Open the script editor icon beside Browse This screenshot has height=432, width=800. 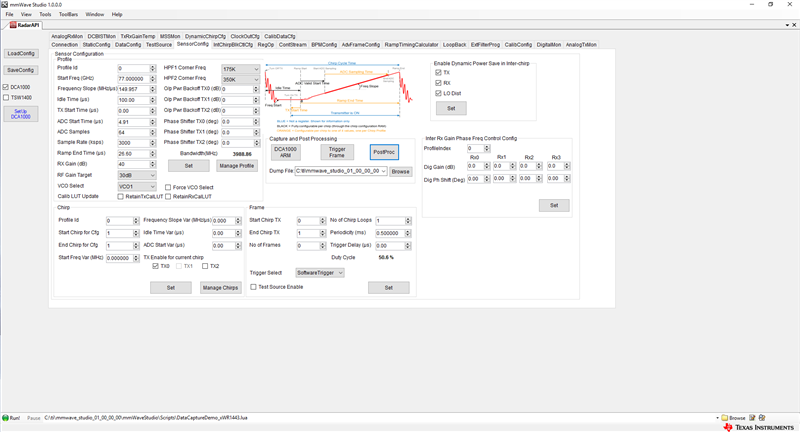click(752, 418)
